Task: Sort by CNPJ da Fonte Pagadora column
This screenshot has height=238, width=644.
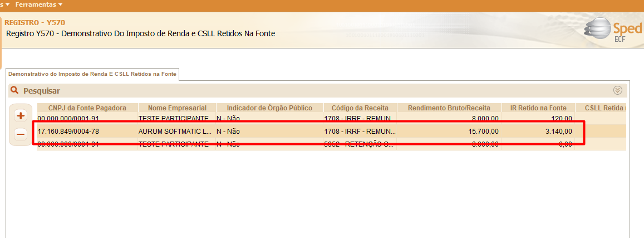Action: click(x=87, y=108)
